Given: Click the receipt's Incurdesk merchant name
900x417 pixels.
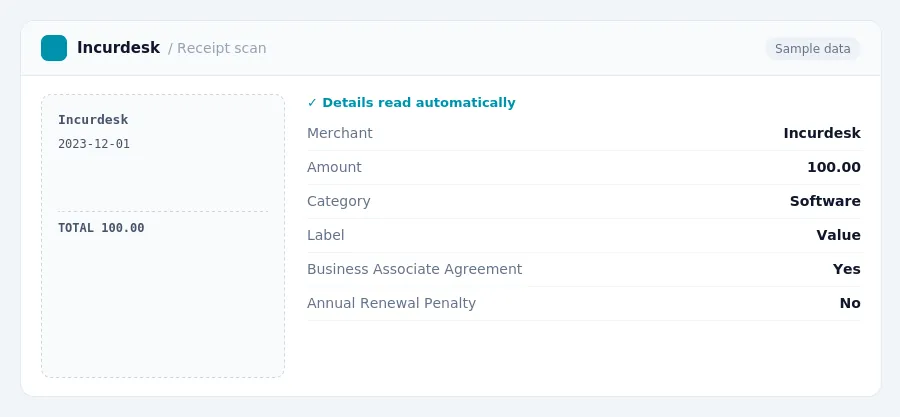Looking at the screenshot, I should 93,120.
